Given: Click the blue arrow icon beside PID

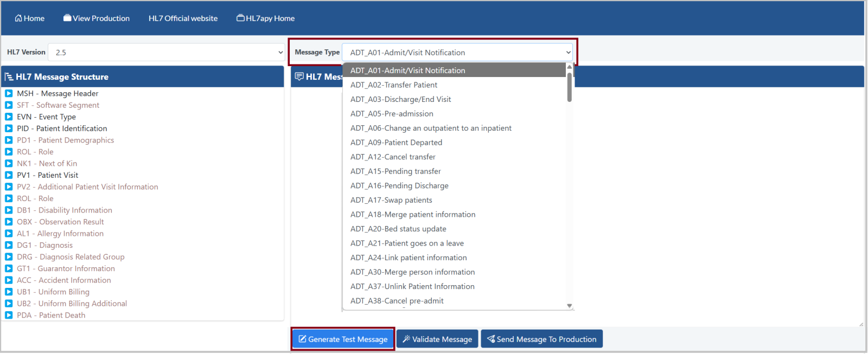Looking at the screenshot, I should coord(9,128).
